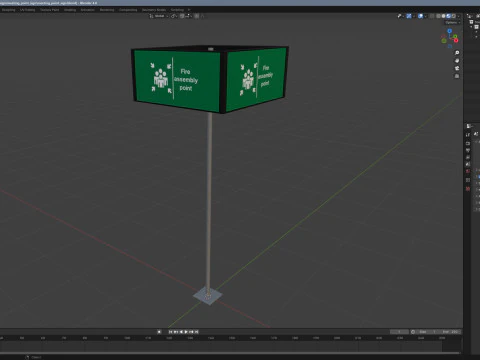The height and width of the screenshot is (360, 480).
Task: Click the End frame field in timeline
Action: (450, 332)
